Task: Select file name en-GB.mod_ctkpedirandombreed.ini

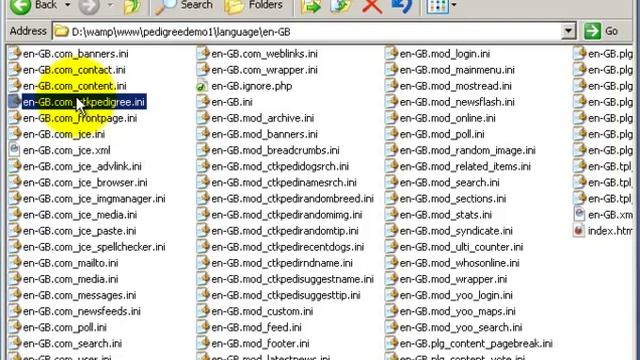Action: tap(293, 199)
